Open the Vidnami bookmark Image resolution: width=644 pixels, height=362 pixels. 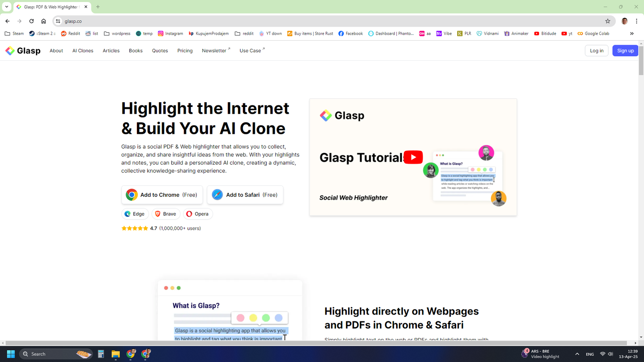coord(487,33)
